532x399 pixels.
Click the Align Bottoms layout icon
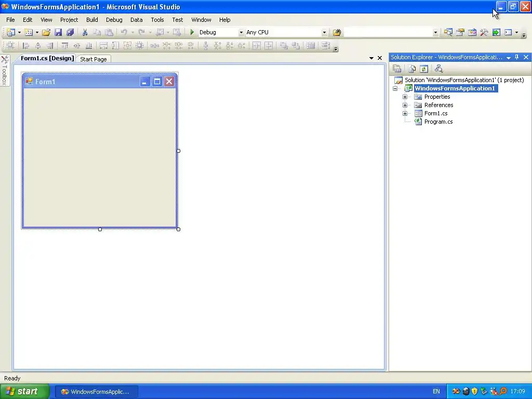(x=89, y=46)
